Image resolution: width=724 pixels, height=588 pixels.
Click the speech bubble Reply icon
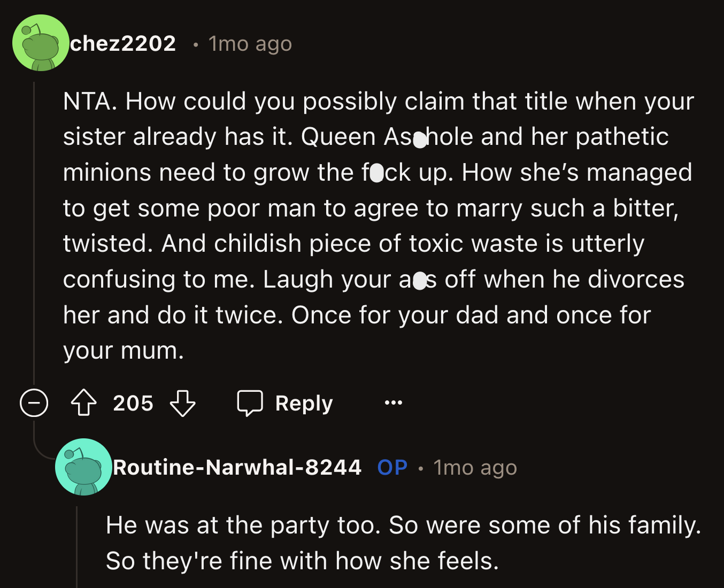click(x=249, y=403)
